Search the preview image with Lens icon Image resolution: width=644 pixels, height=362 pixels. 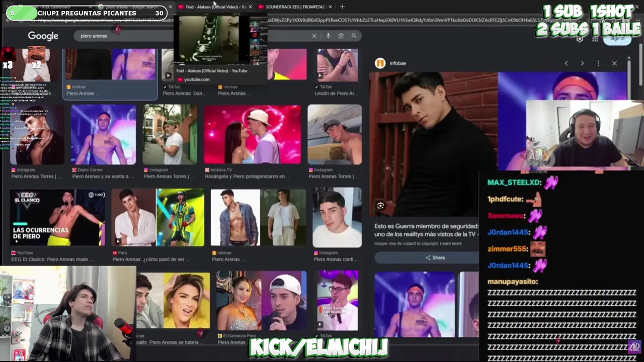click(x=380, y=205)
